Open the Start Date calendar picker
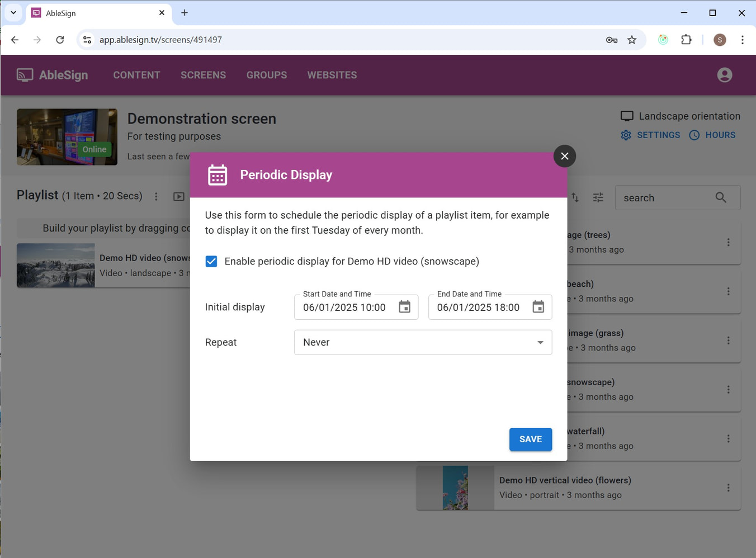 pyautogui.click(x=404, y=307)
